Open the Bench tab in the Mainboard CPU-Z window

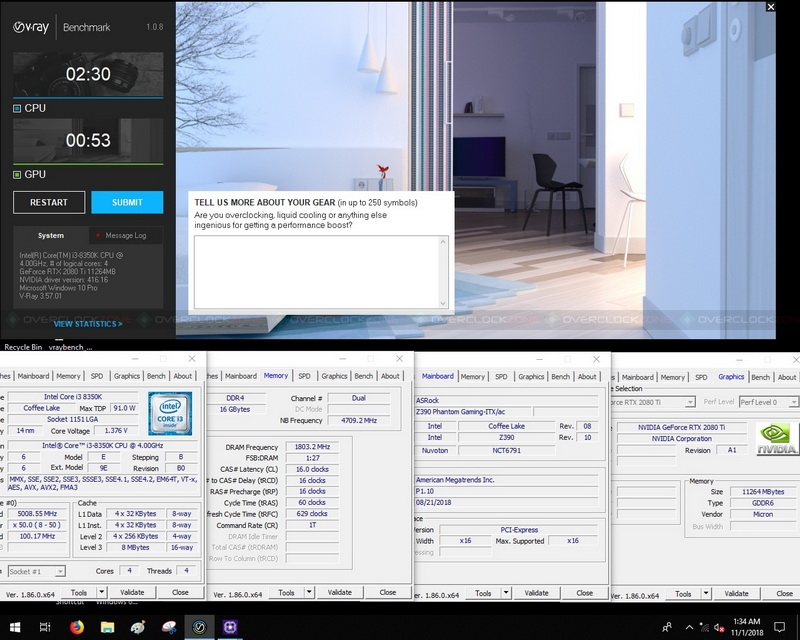pyautogui.click(x=560, y=377)
